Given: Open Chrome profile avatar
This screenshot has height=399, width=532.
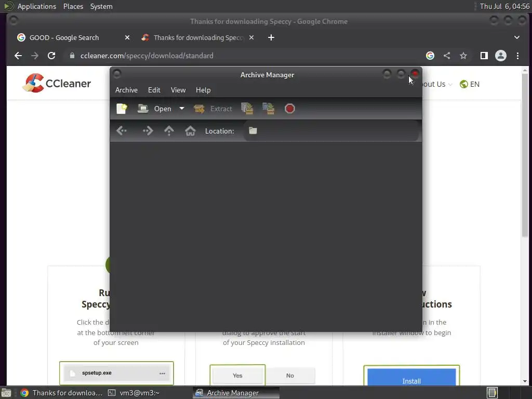Looking at the screenshot, I should point(501,56).
